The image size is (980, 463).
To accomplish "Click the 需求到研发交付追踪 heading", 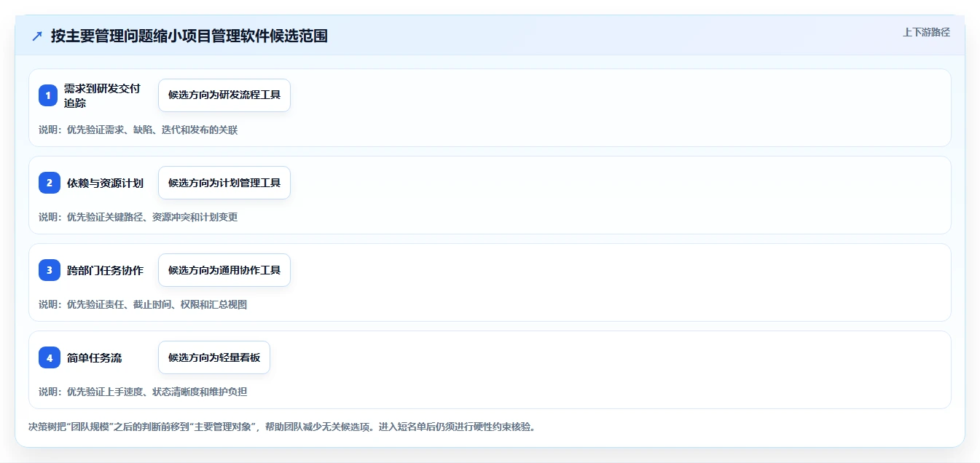I will coord(102,95).
